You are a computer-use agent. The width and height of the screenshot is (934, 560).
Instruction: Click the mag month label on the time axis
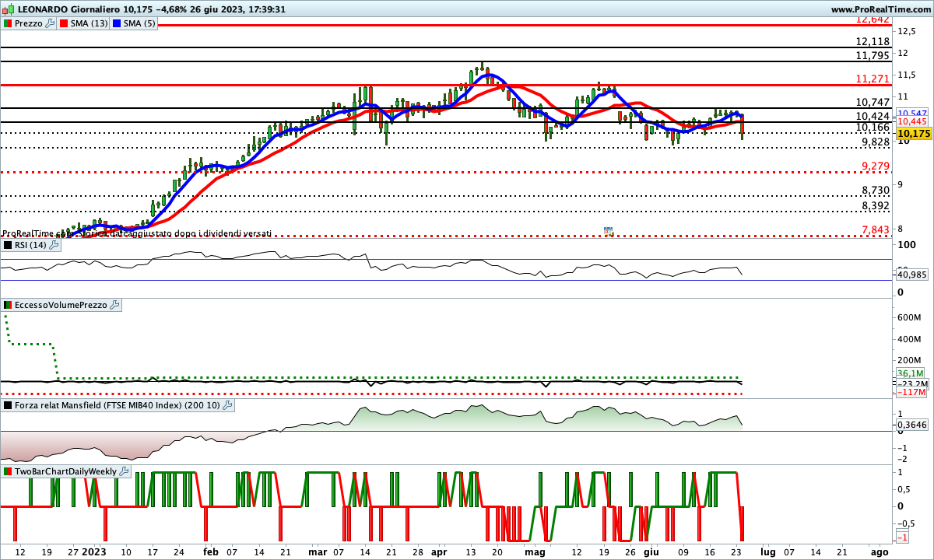coord(534,551)
